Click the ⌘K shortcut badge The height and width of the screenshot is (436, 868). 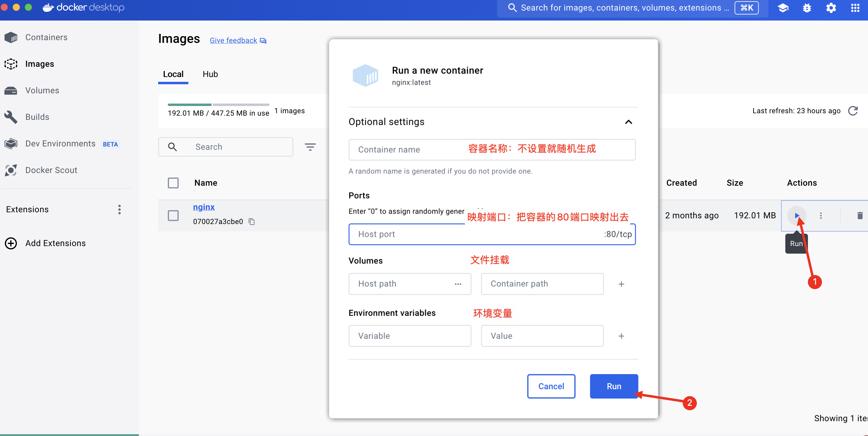[x=746, y=8]
